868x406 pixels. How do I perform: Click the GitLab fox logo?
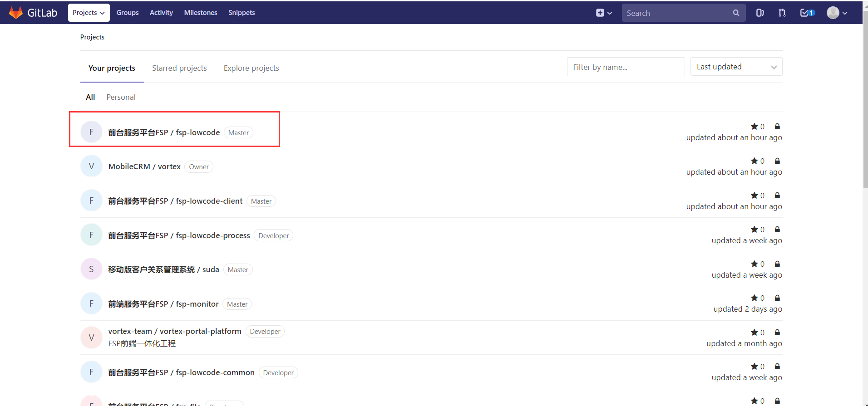(x=16, y=13)
